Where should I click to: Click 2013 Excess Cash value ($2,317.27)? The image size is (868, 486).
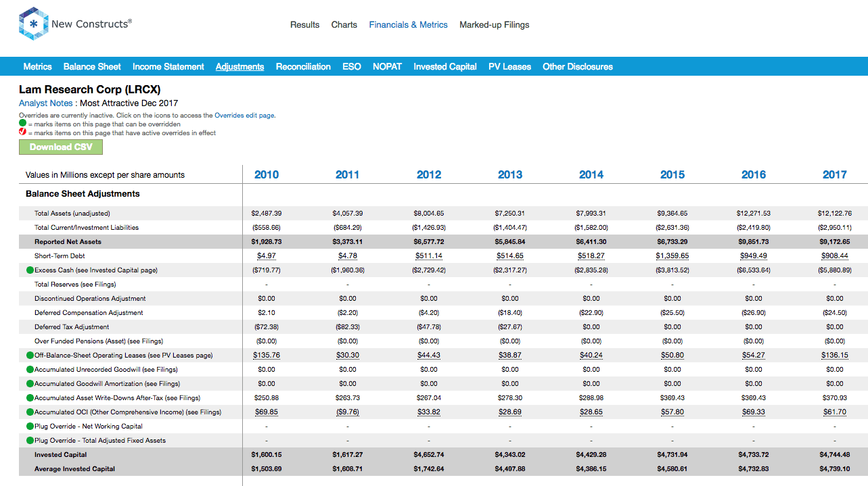point(510,270)
